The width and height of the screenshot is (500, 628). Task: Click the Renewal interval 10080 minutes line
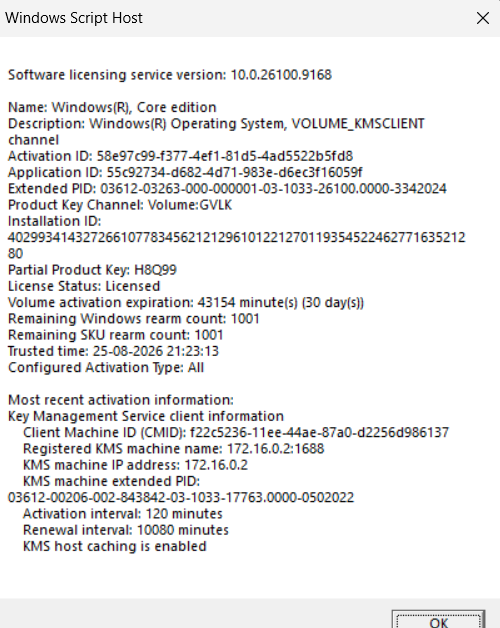[126, 530]
